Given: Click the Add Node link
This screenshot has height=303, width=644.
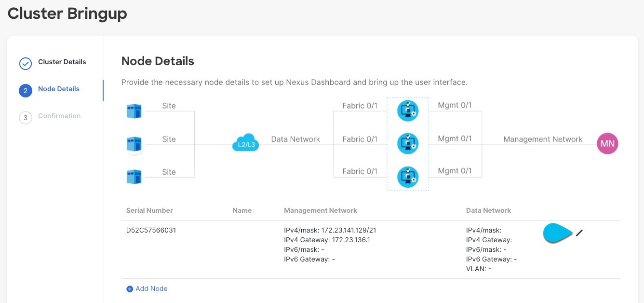Looking at the screenshot, I should click(x=147, y=289).
